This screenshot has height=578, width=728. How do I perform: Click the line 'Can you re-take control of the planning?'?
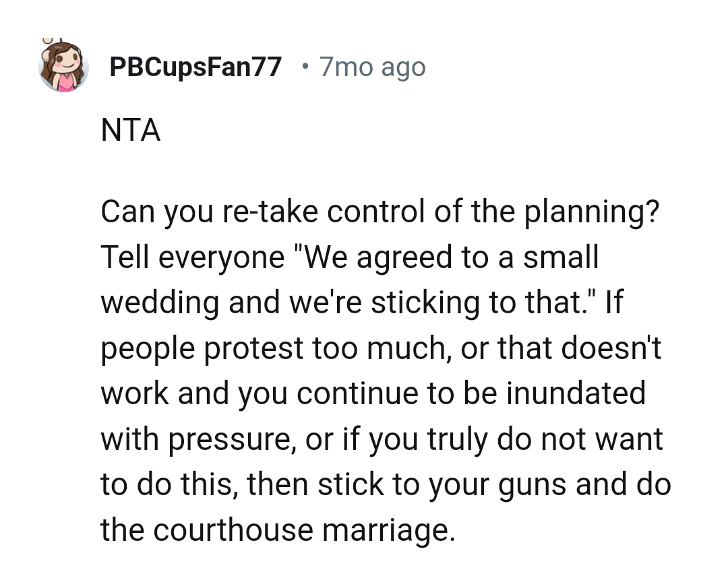tap(380, 212)
